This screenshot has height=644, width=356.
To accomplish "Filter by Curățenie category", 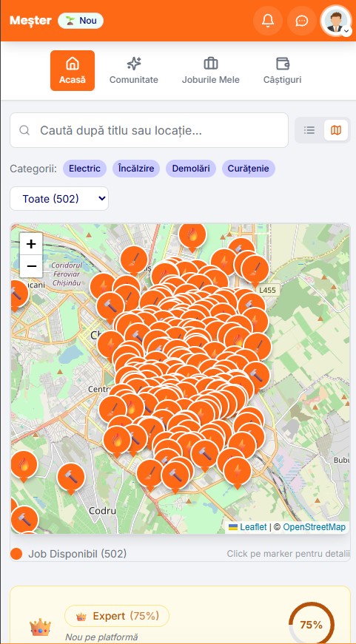I will point(248,169).
